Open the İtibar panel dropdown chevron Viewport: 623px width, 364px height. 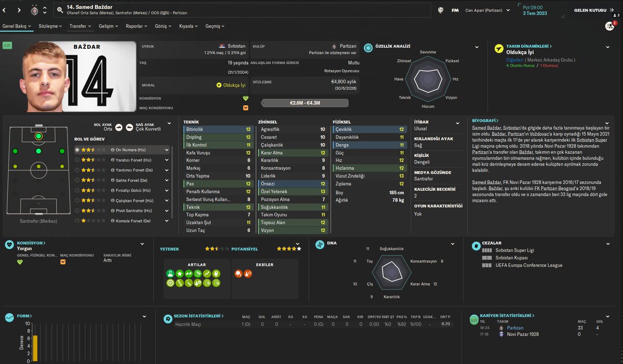pyautogui.click(x=458, y=124)
